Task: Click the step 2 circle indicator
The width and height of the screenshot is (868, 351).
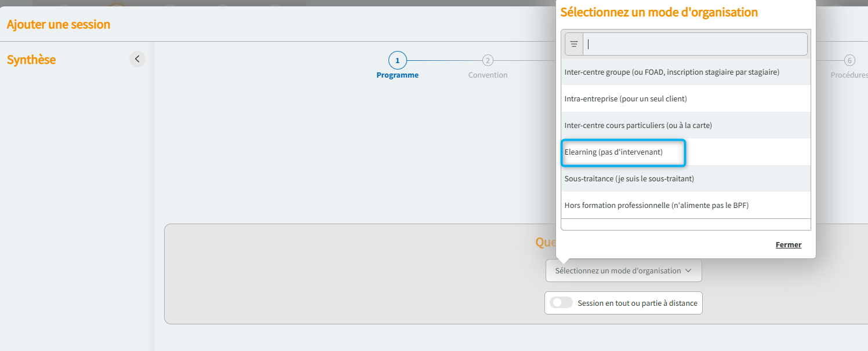Action: click(488, 60)
